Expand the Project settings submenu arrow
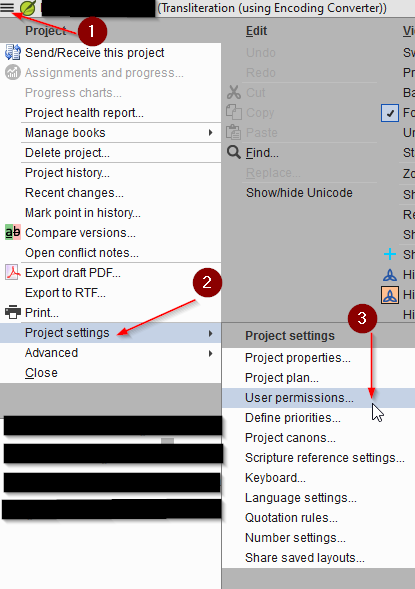This screenshot has width=415, height=589. [211, 333]
